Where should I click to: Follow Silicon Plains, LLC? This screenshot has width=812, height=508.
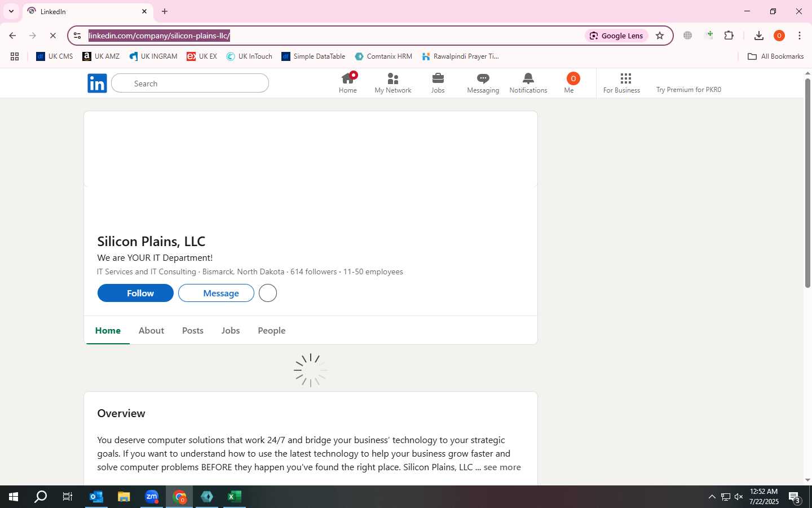click(135, 293)
